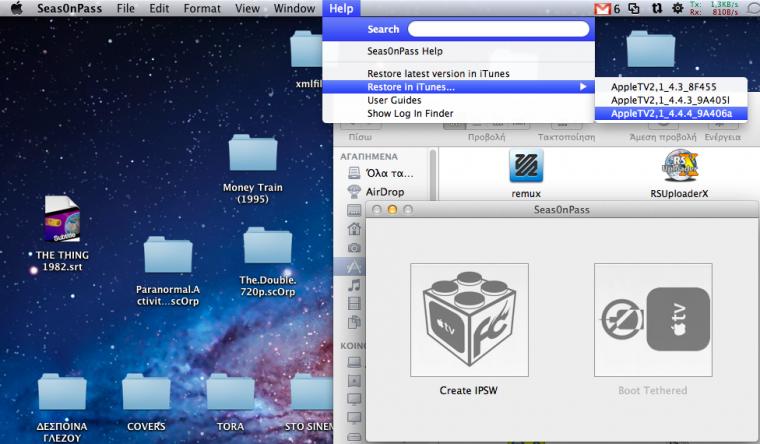Open the remux app icon in Finder
This screenshot has width=760, height=444.
point(526,166)
